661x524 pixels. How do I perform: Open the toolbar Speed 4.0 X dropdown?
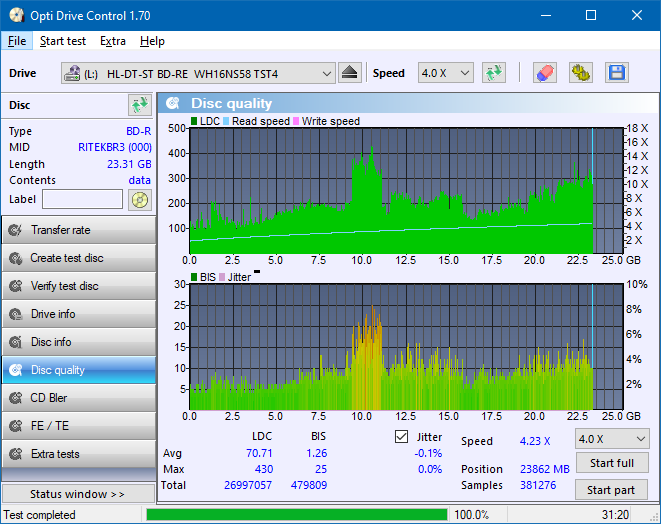click(446, 73)
